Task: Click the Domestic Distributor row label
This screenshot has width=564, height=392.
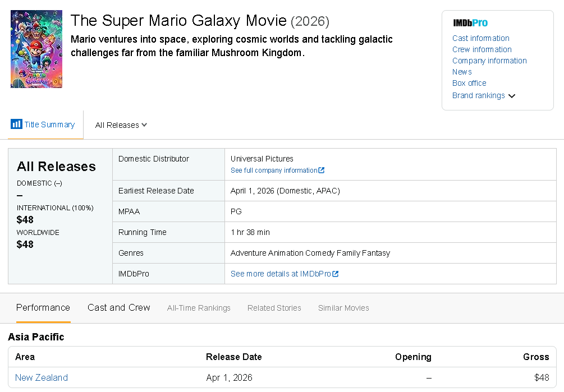Action: pos(154,159)
